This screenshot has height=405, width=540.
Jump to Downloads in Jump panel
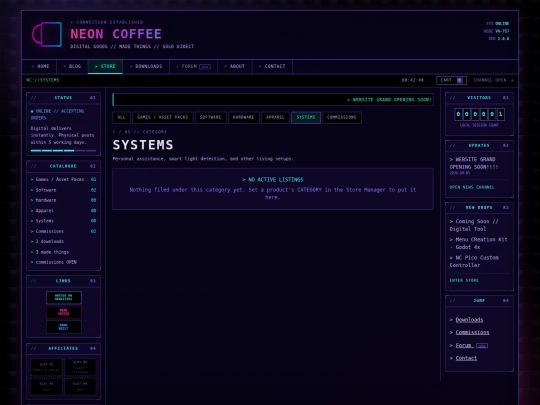(469, 320)
